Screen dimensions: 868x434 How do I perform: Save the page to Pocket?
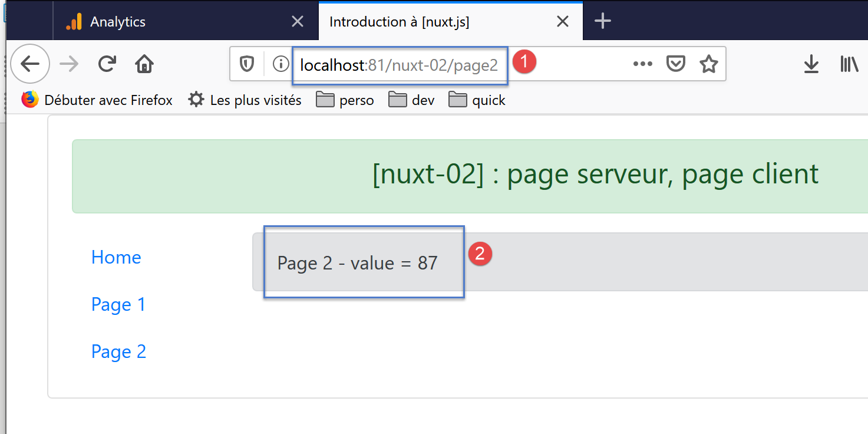pos(675,64)
